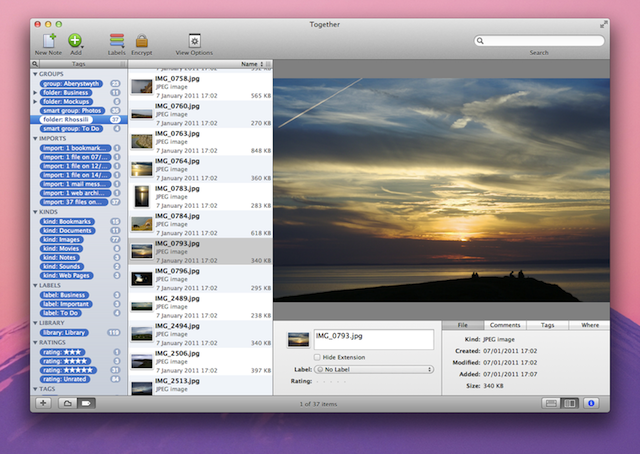Viewport: 640px width, 454px height.
Task: Select the smart group: Photos tag
Action: coord(71,110)
